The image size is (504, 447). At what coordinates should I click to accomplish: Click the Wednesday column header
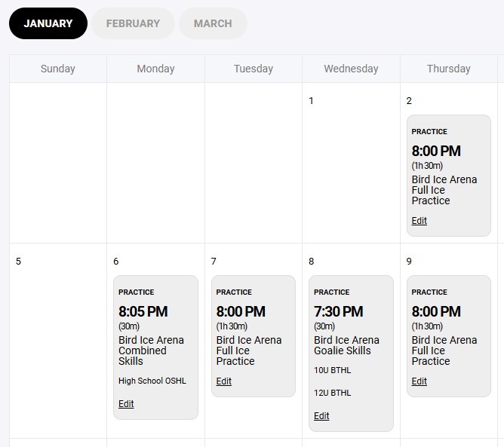tap(351, 69)
